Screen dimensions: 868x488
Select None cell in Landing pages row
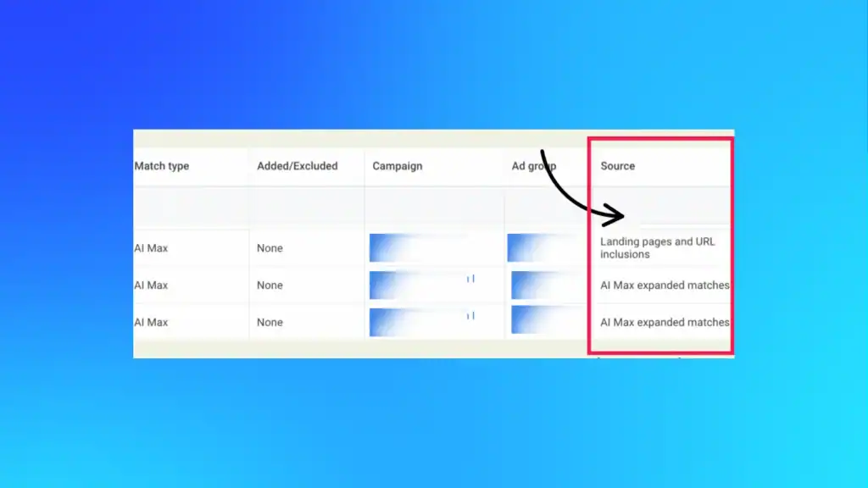point(270,248)
